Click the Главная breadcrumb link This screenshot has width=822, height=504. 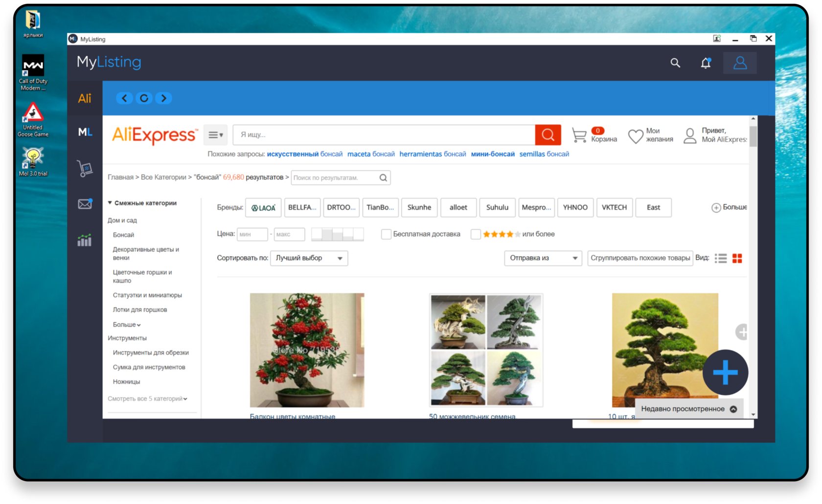coord(120,177)
